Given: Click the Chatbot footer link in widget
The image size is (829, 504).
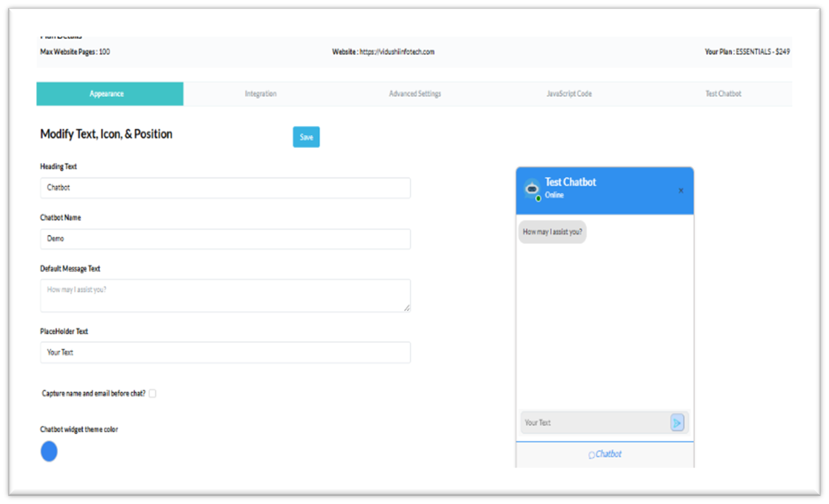Looking at the screenshot, I should (x=609, y=454).
